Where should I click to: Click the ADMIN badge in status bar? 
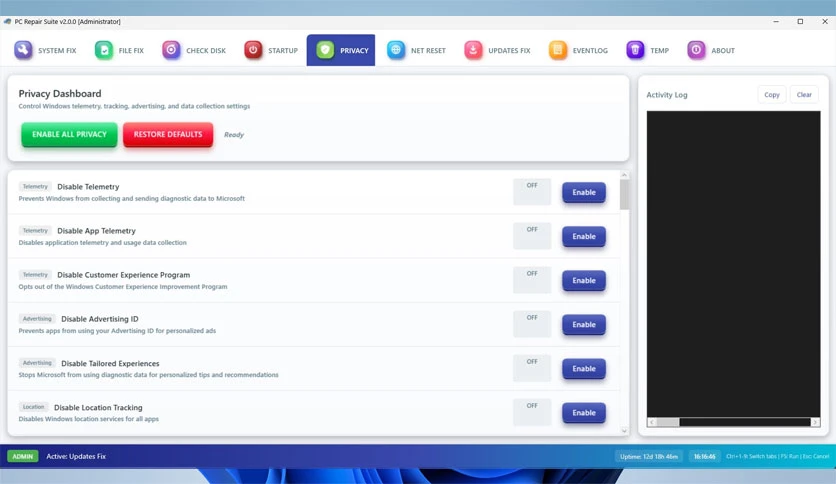tap(22, 456)
